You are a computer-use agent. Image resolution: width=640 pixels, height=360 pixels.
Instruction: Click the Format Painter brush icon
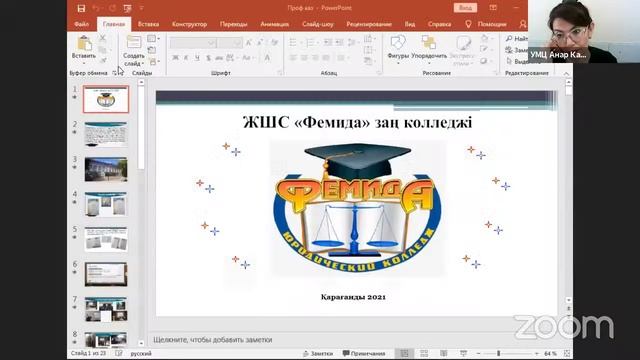[102, 60]
